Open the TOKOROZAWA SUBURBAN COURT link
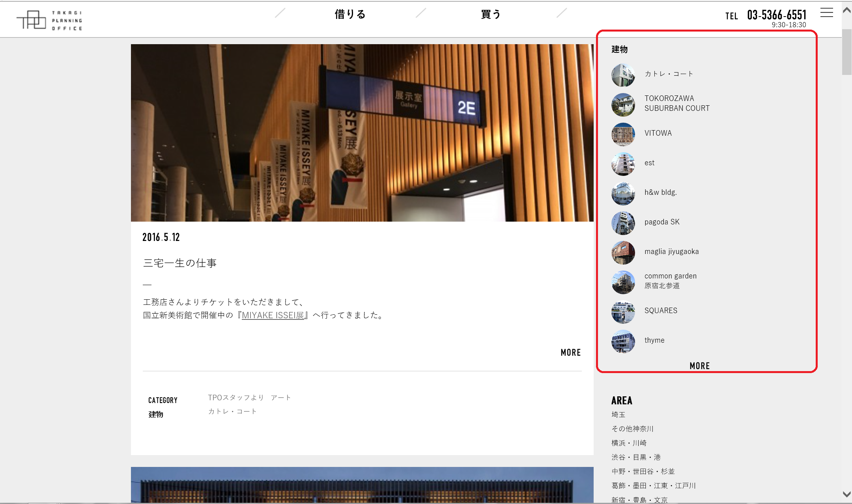This screenshot has width=852, height=504. [x=677, y=103]
